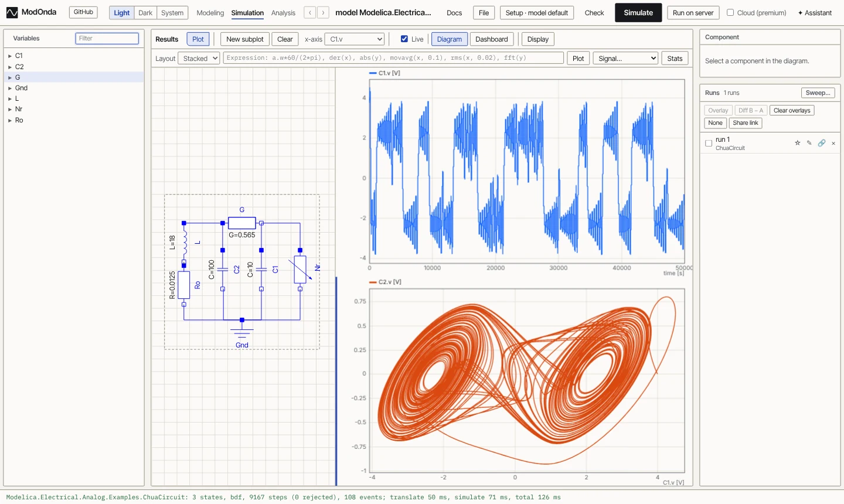Open the Docs menu
Viewport: 844px width, 504px height.
point(454,13)
